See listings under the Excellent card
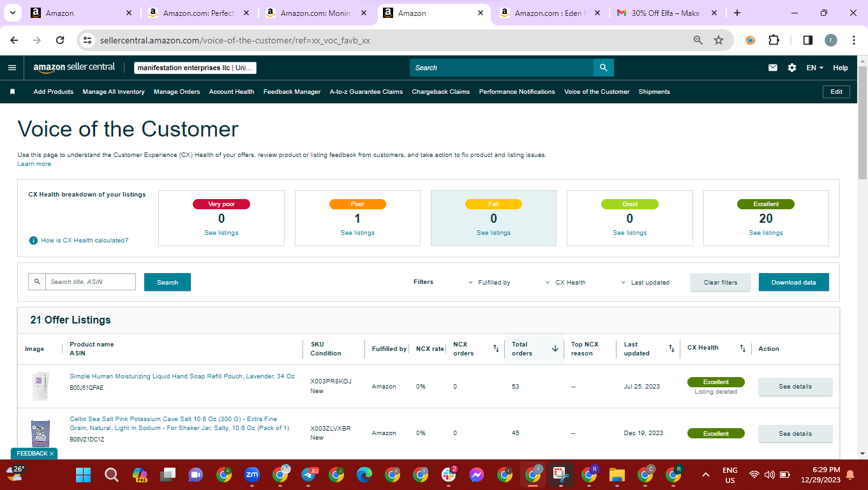 coord(766,233)
